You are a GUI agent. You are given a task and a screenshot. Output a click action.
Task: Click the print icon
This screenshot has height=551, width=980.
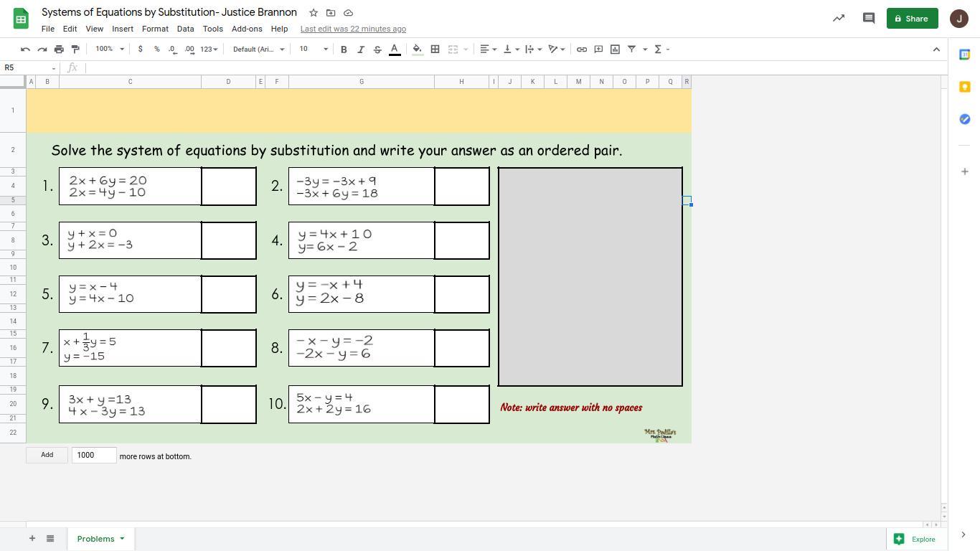coord(59,50)
